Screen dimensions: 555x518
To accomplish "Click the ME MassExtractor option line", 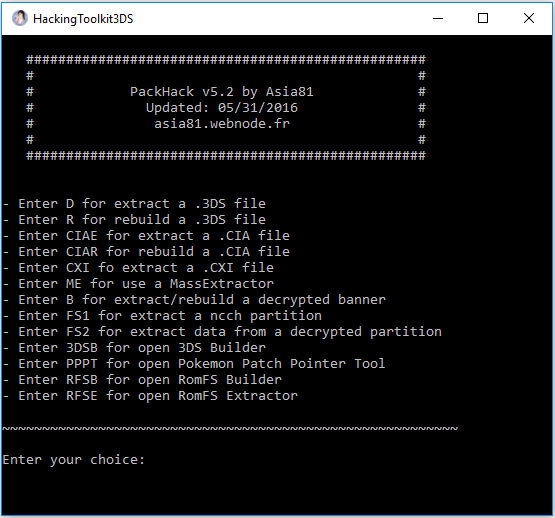I will click(138, 284).
